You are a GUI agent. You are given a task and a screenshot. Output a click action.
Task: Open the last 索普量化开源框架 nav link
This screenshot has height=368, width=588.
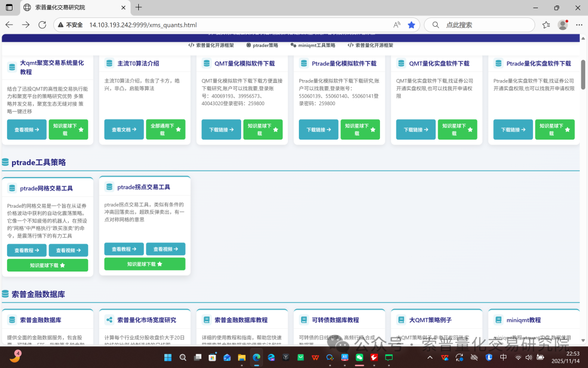(x=371, y=45)
